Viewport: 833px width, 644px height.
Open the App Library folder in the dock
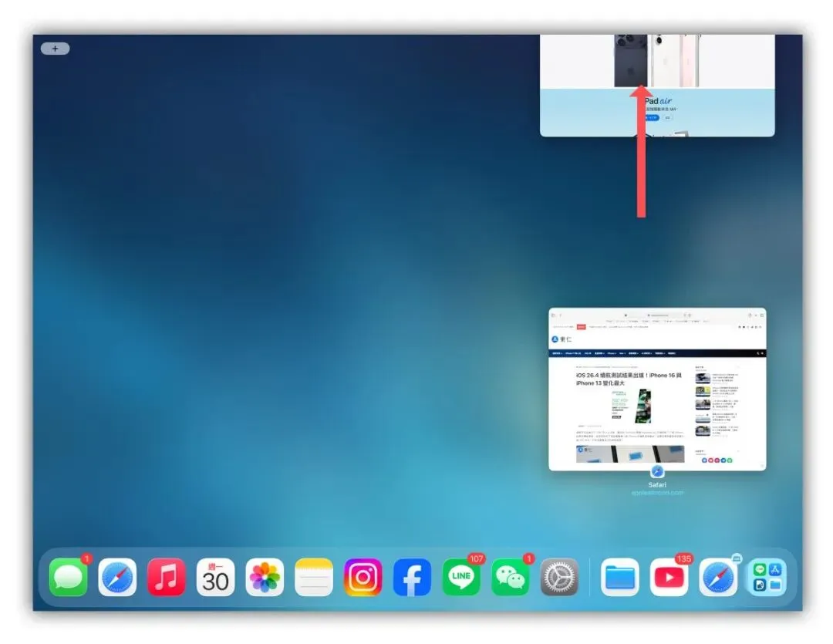(767, 578)
